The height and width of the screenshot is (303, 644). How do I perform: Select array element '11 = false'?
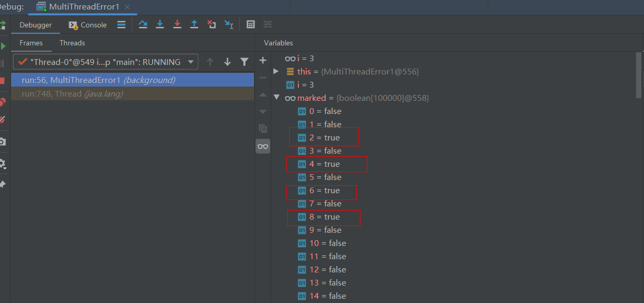322,256
